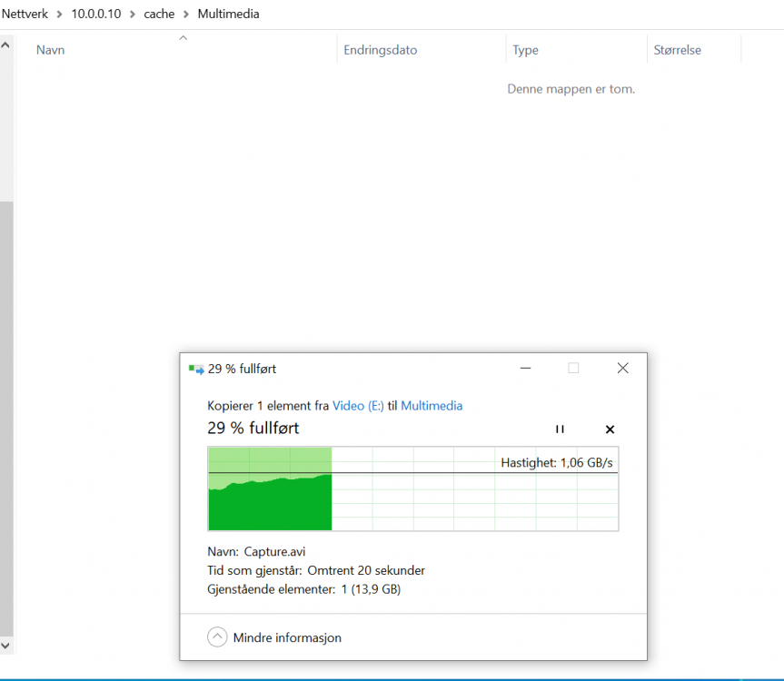Viewport: 784px width, 681px height.
Task: Click the Capture.avi file name text
Action: tap(274, 551)
